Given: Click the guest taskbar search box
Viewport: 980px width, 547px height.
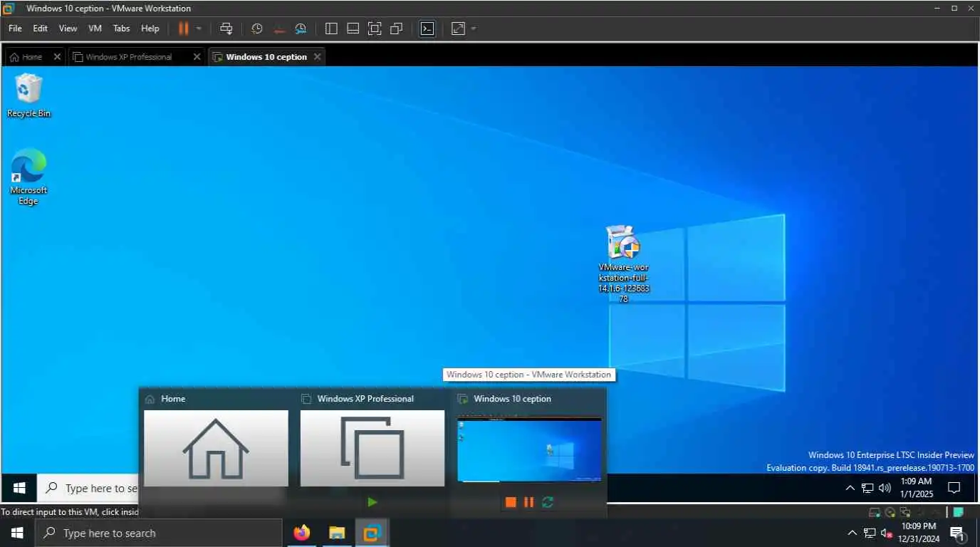Looking at the screenshot, I should [x=88, y=488].
